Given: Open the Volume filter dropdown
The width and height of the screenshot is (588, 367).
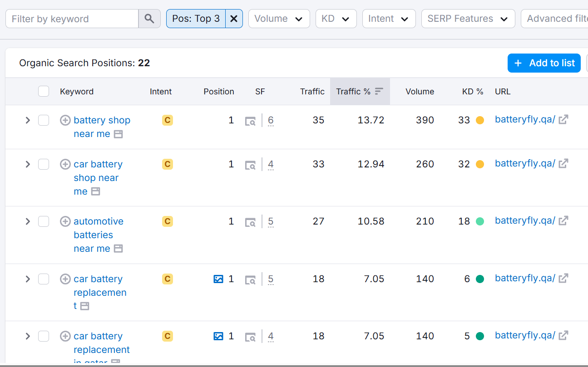Looking at the screenshot, I should pos(279,19).
